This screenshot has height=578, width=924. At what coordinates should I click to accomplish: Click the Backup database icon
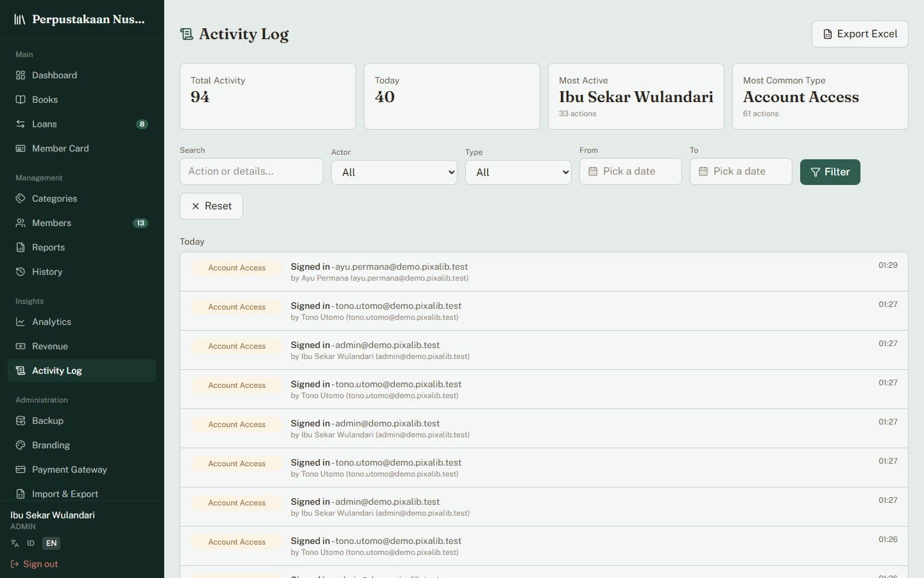pos(21,421)
